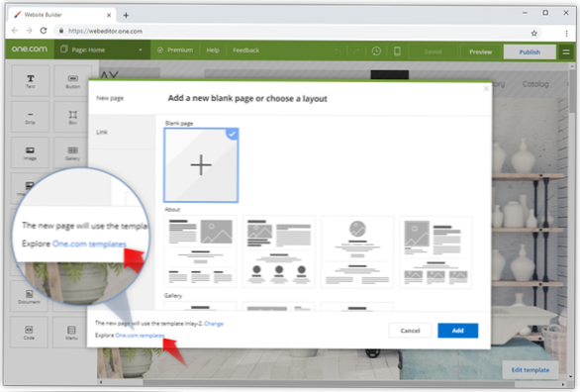Click the Catalog menu item on site
580x392 pixels.
[535, 84]
